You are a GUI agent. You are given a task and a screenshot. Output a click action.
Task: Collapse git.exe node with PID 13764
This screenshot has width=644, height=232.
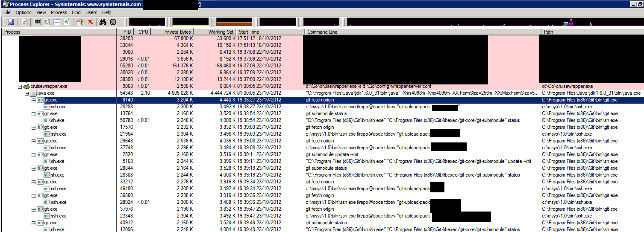(x=33, y=113)
